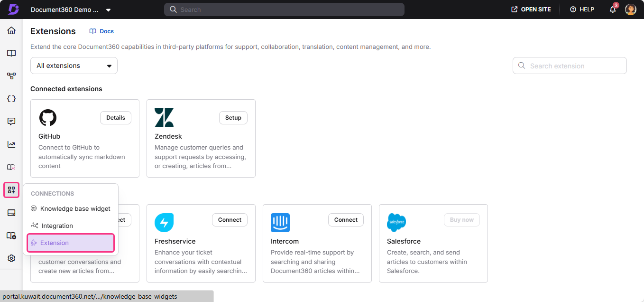Open the Docs link beside Extensions heading
The width and height of the screenshot is (644, 302).
101,31
